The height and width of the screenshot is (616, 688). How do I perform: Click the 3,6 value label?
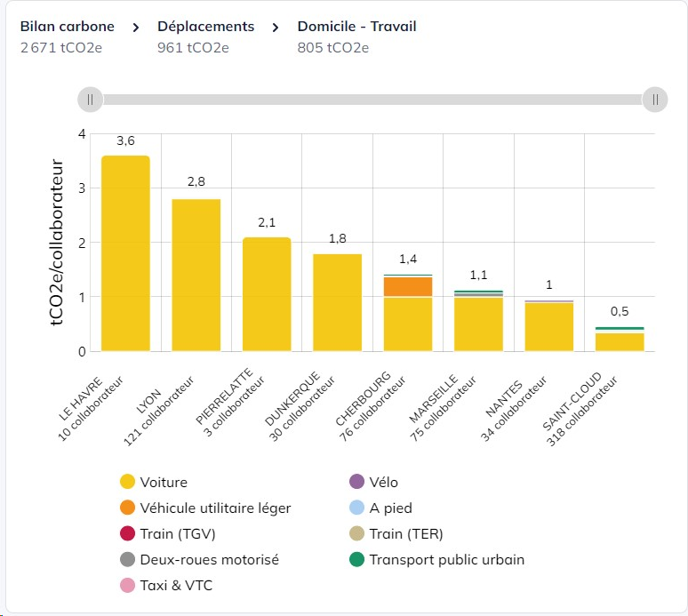coord(125,140)
